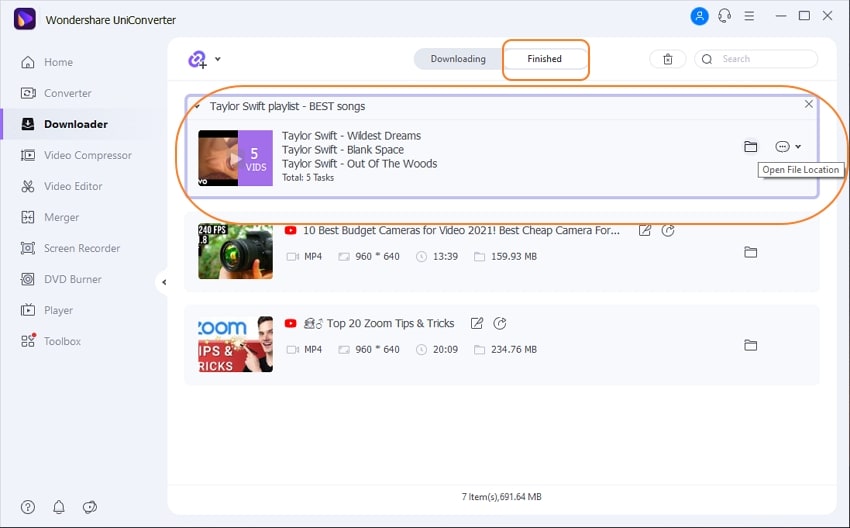This screenshot has height=528, width=850.
Task: Open Video Compressor tool
Action: coord(76,155)
